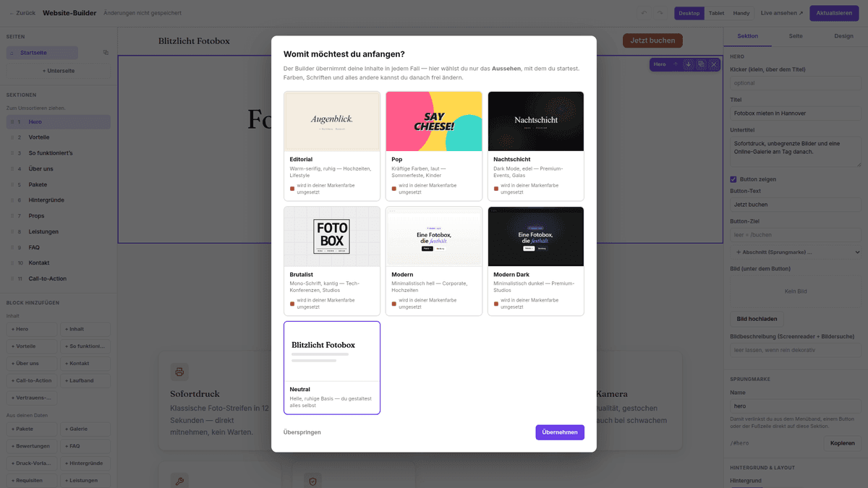Switch preview to Tablet view

[x=716, y=13]
